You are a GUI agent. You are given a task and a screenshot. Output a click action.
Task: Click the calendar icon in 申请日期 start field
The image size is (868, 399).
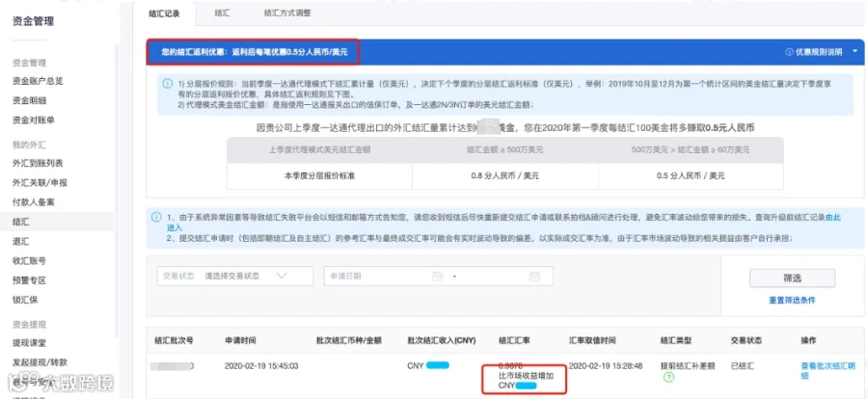pos(437,276)
